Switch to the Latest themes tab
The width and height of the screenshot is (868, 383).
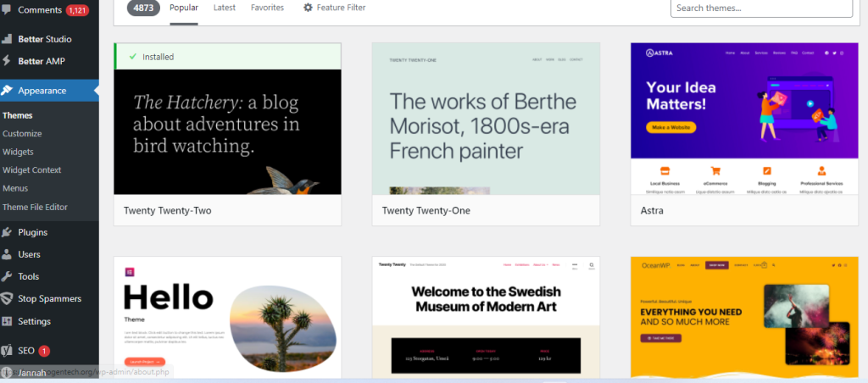tap(224, 8)
